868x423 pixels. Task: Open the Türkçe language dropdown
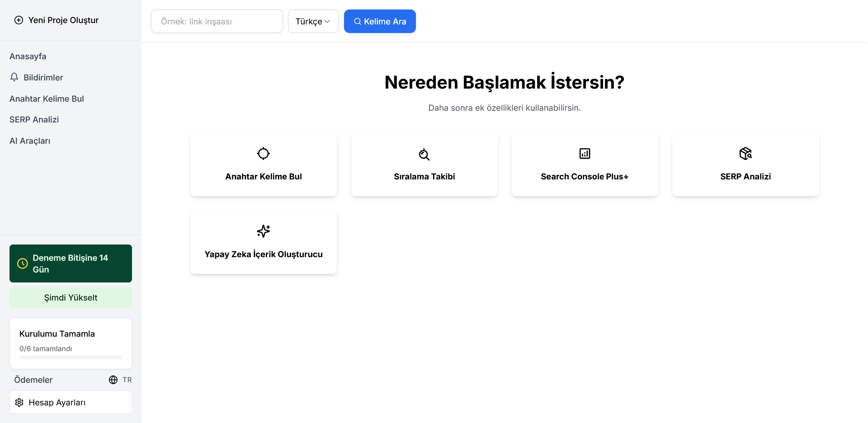(x=313, y=21)
